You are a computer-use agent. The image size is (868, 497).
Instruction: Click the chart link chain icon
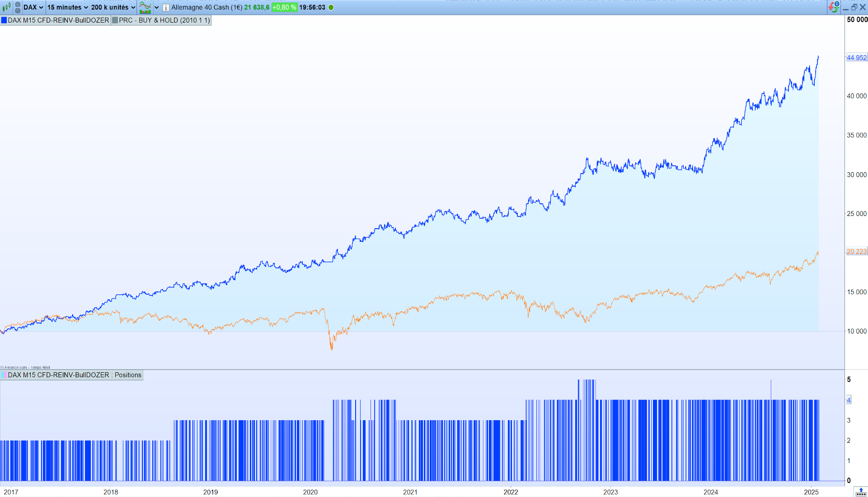(18, 7)
